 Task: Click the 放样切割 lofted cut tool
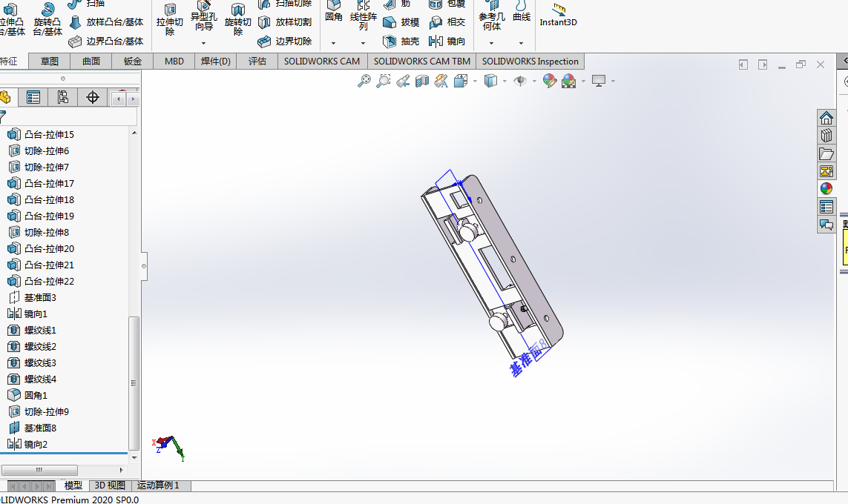285,22
